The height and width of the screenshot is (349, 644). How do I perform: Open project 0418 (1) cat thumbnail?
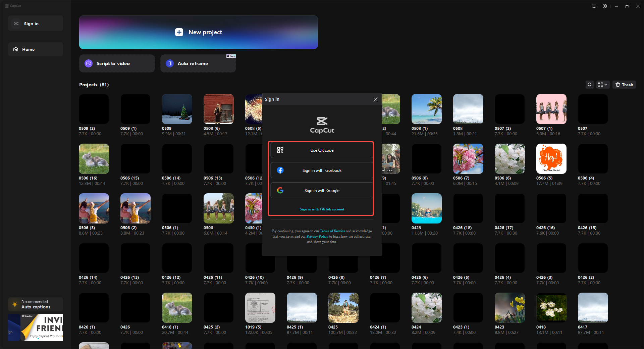coord(177,308)
